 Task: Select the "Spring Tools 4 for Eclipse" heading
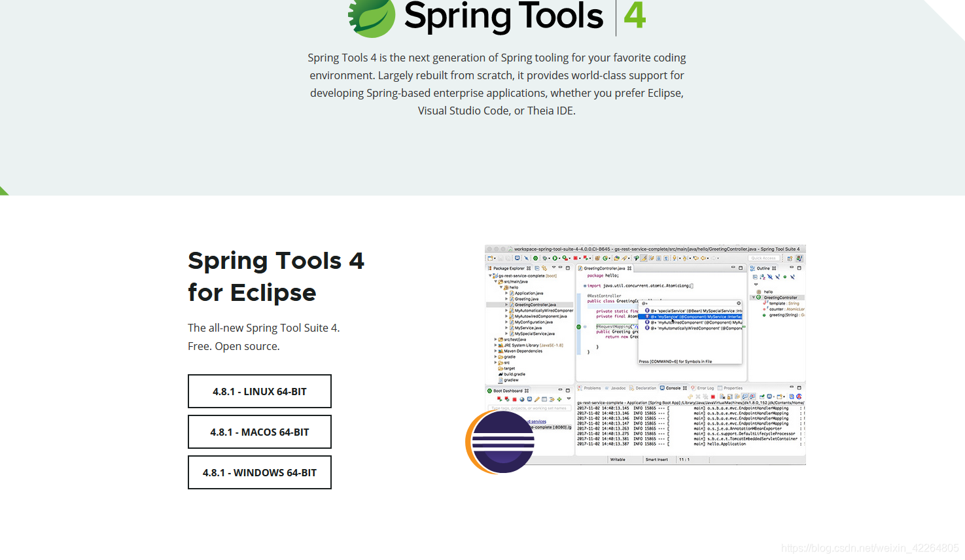point(276,276)
